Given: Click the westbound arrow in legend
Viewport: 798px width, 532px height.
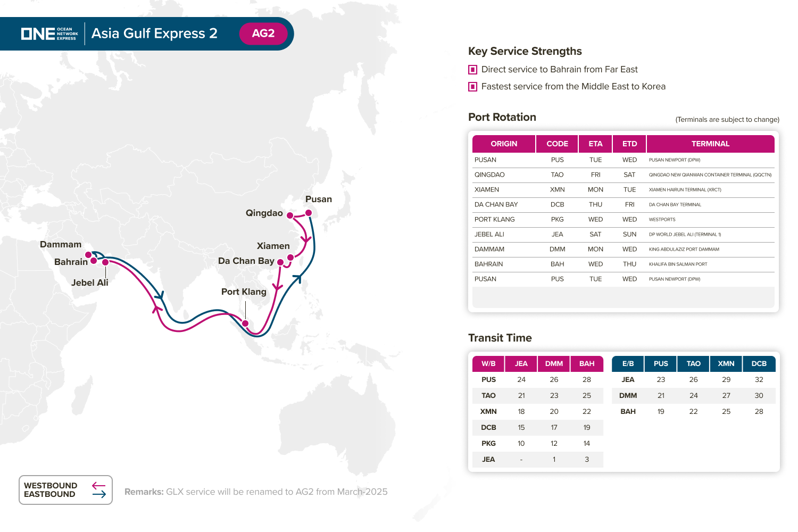Looking at the screenshot, I should (98, 486).
